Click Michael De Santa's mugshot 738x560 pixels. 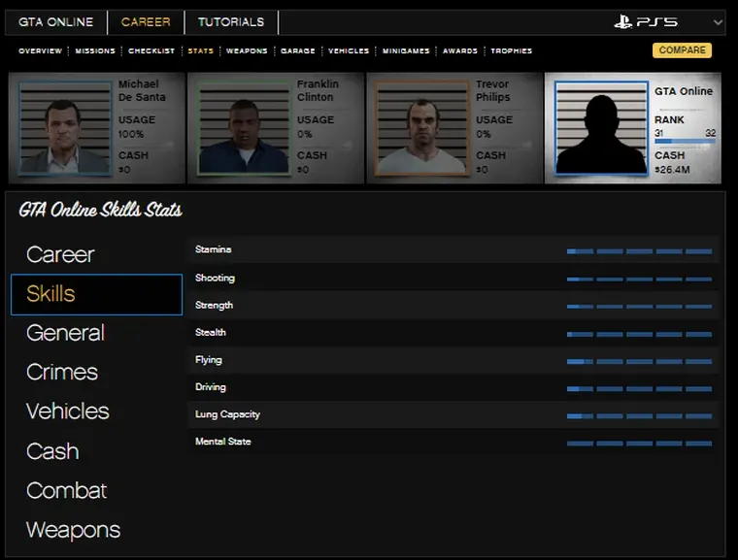tap(64, 127)
